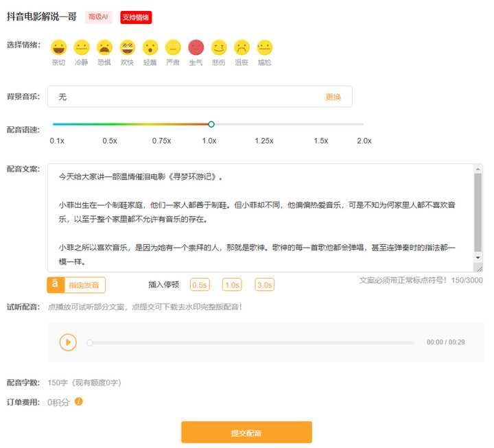
Task: Click 更换 to change background music
Action: 333,97
